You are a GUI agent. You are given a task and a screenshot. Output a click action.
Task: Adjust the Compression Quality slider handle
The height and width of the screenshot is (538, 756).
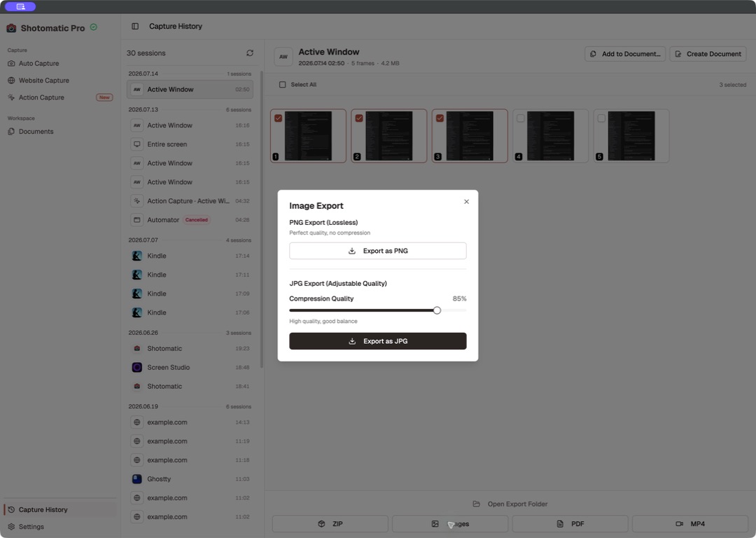point(437,310)
